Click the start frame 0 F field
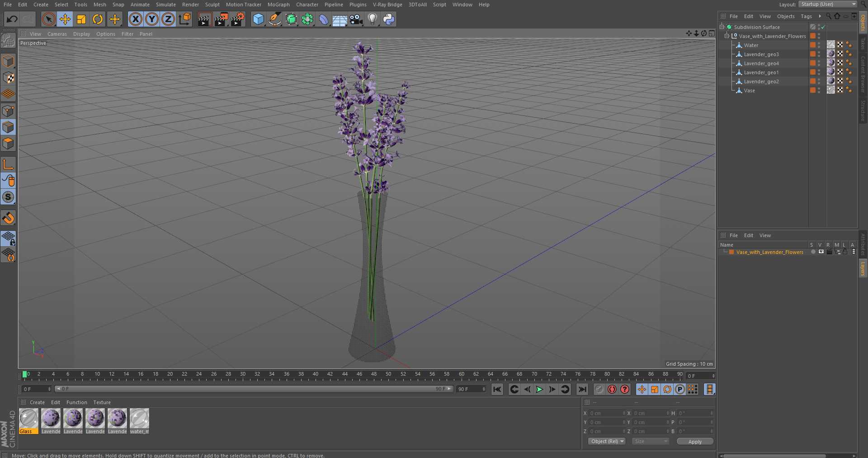Viewport: 868px width, 458px height. click(37, 389)
